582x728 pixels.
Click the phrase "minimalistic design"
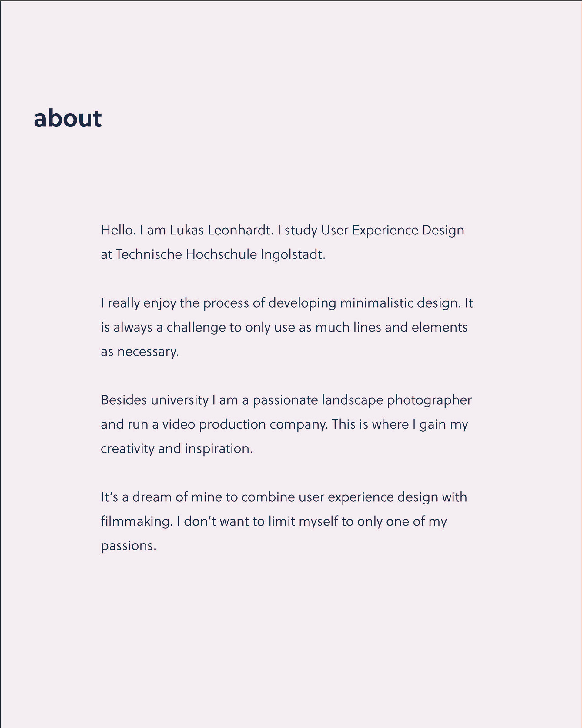[400, 303]
